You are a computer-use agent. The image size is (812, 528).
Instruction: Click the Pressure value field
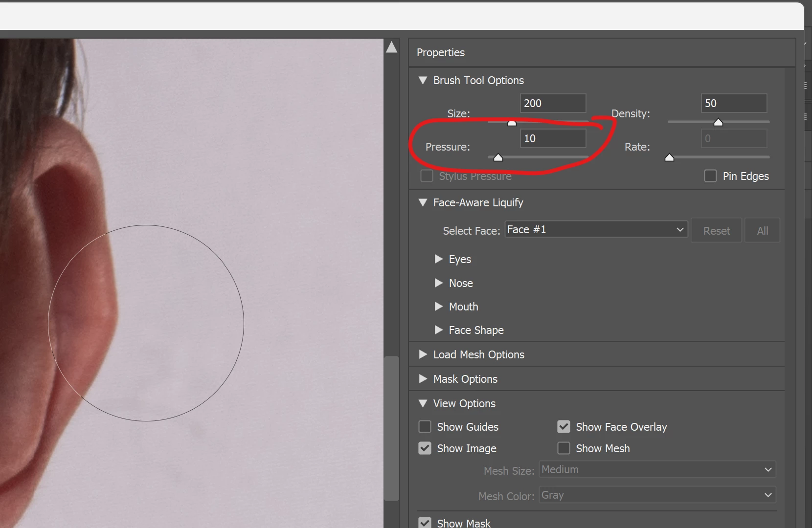click(553, 138)
